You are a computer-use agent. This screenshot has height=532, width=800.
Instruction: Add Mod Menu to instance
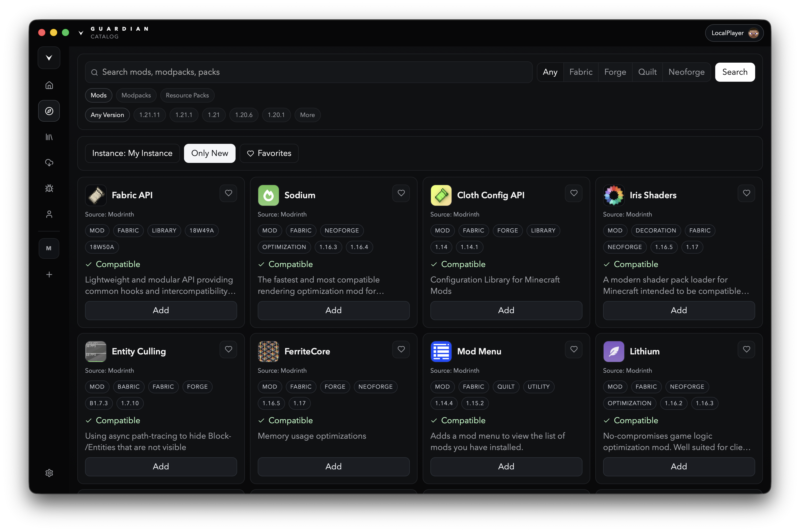pyautogui.click(x=506, y=467)
